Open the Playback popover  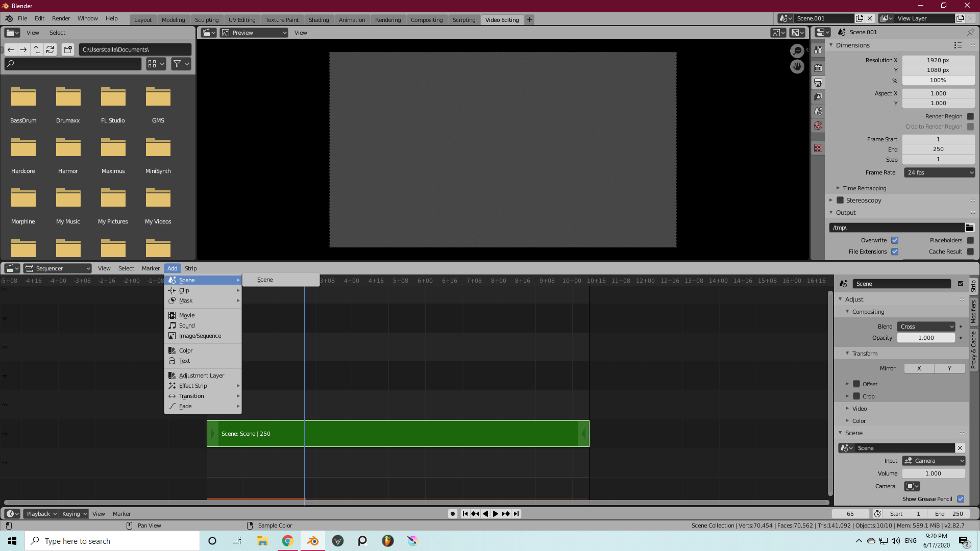41,514
